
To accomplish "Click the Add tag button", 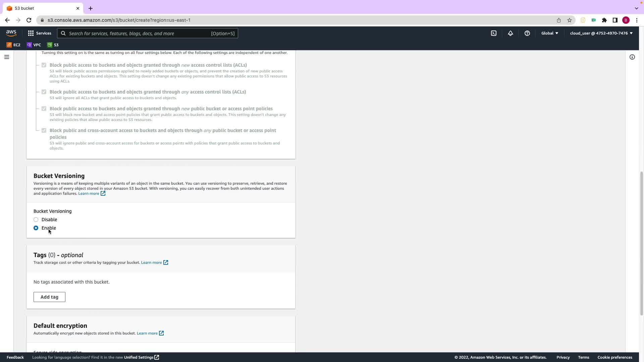I will [49, 297].
